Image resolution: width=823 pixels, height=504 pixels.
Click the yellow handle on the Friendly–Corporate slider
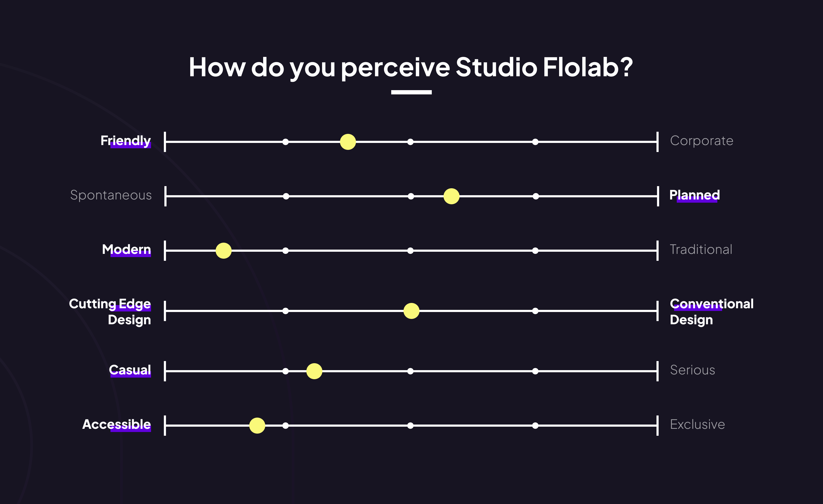[348, 142]
